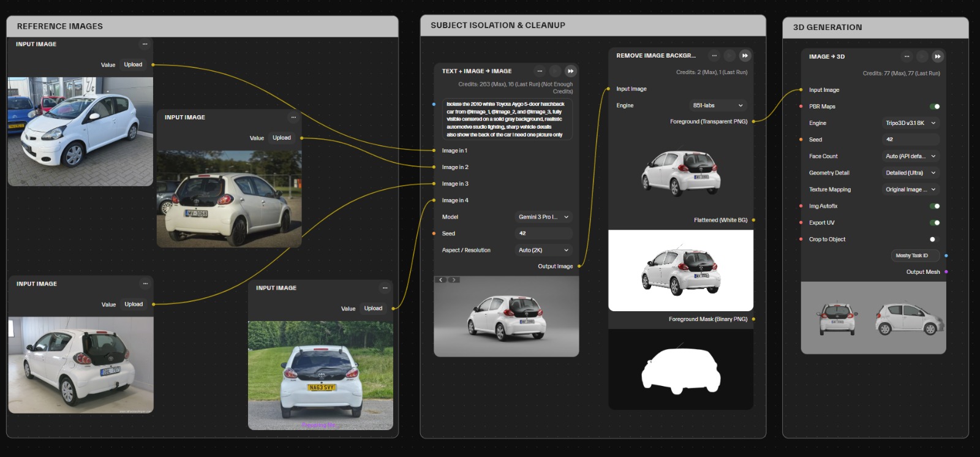Click the Image in 2 label

coord(455,167)
